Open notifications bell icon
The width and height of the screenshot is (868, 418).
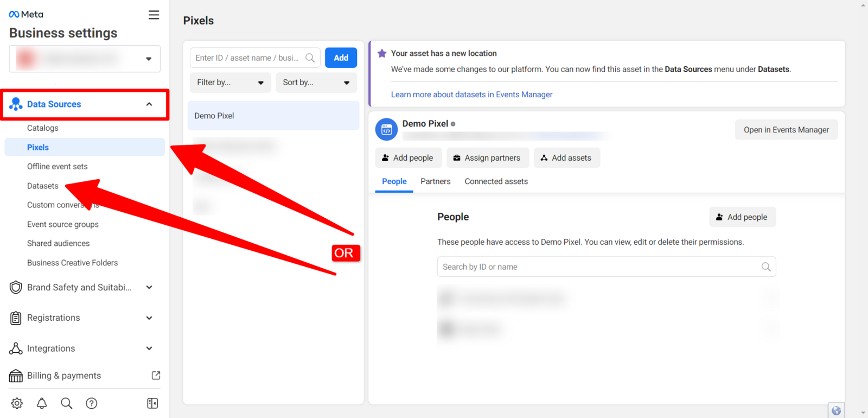tap(42, 403)
